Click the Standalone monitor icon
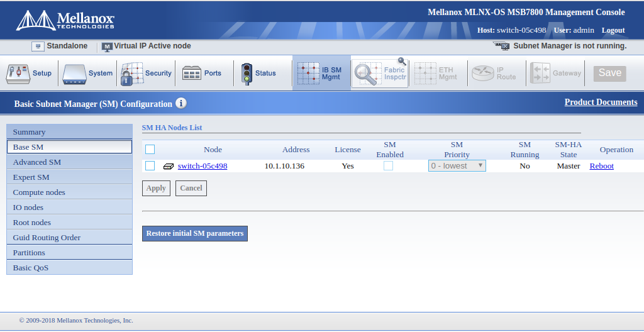The width and height of the screenshot is (644, 332). [38, 47]
